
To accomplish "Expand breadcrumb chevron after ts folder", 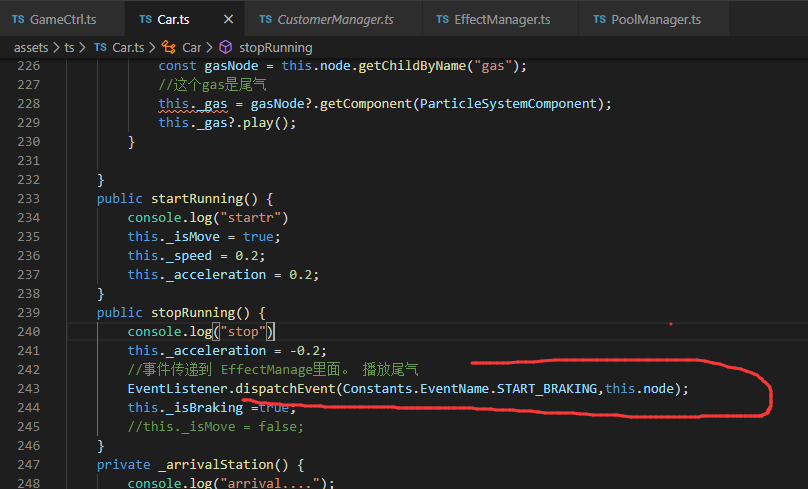I will click(x=82, y=48).
